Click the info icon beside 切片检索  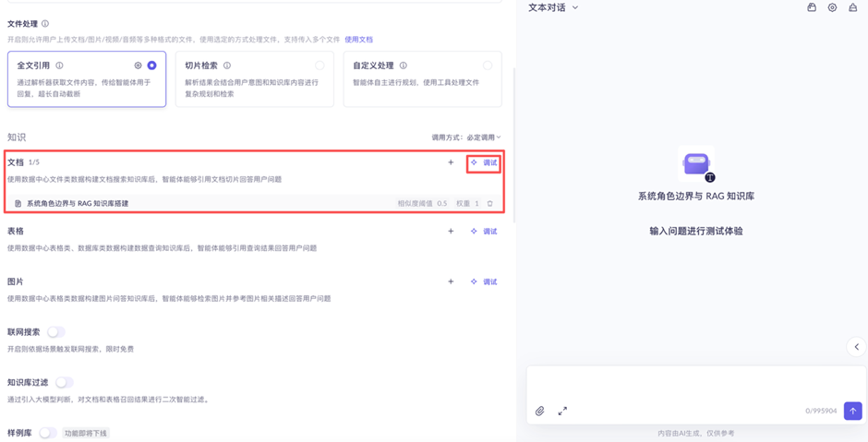tap(227, 66)
